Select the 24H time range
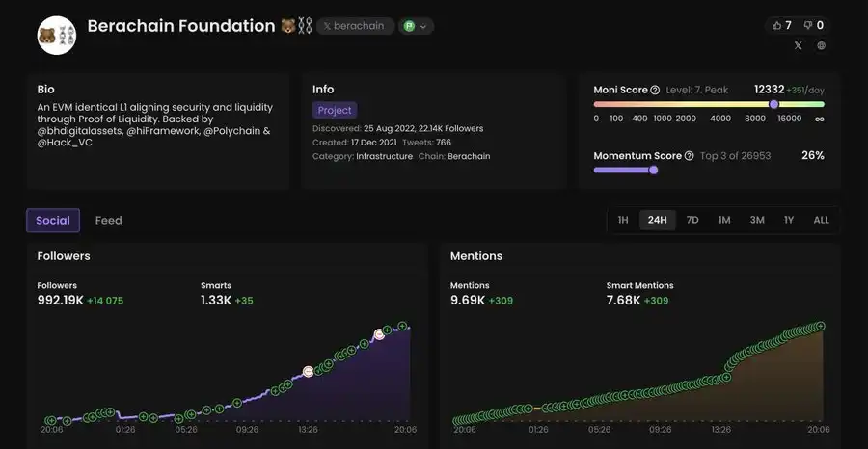This screenshot has width=868, height=449. click(x=657, y=220)
